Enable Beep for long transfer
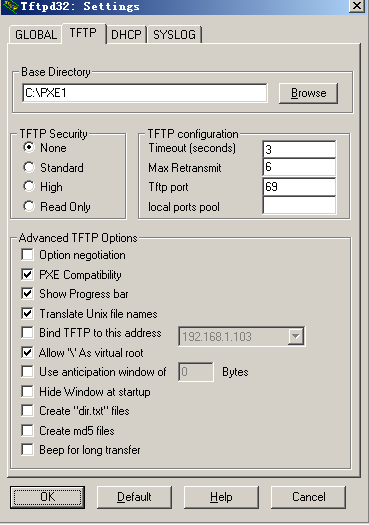The image size is (369, 525). pyautogui.click(x=27, y=450)
